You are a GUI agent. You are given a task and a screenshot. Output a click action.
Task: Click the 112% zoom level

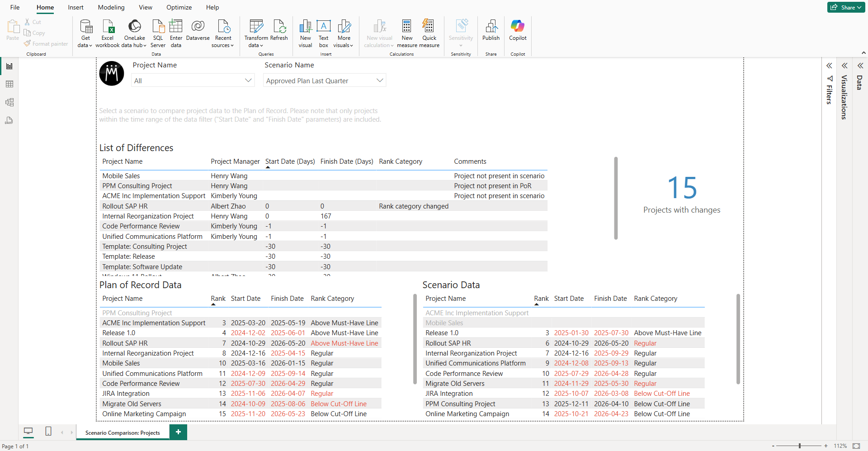click(x=840, y=446)
